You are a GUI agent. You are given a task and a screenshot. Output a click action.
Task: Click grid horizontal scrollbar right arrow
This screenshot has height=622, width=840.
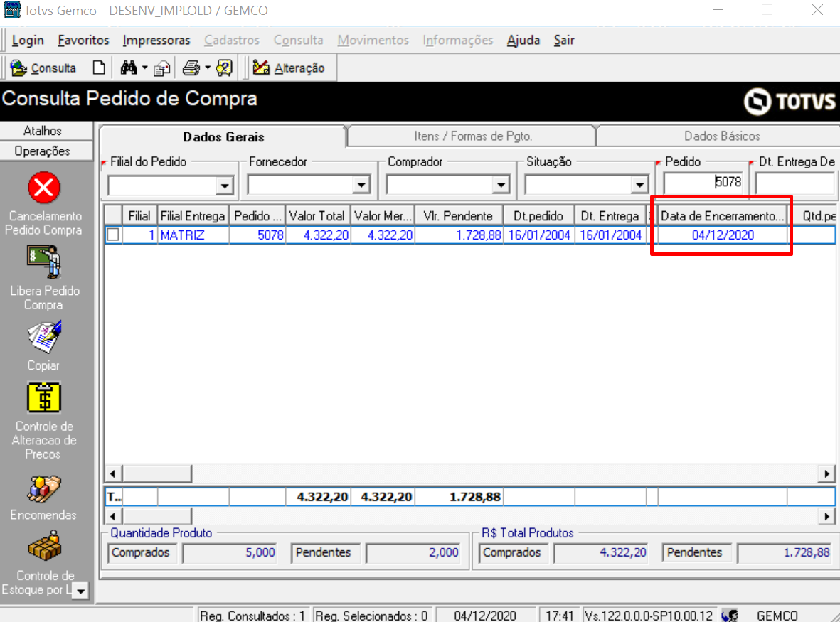(826, 473)
